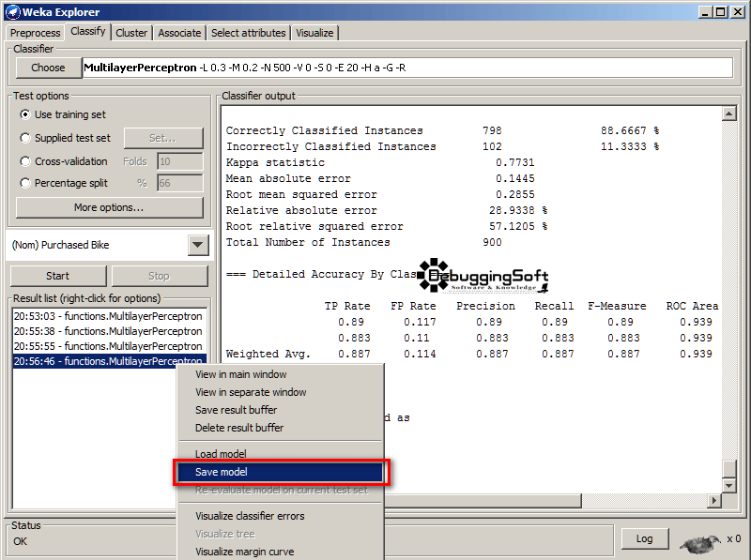Choose View in main window
Image resolution: width=751 pixels, height=560 pixels.
pyautogui.click(x=281, y=374)
